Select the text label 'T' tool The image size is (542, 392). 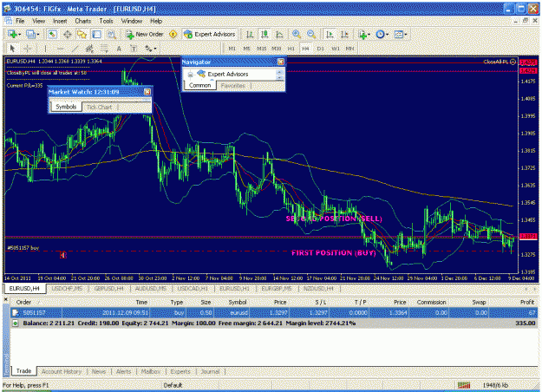pyautogui.click(x=134, y=49)
